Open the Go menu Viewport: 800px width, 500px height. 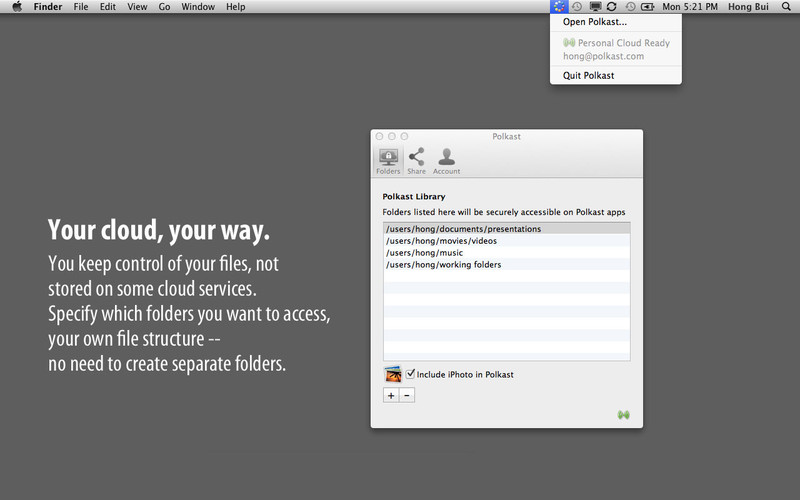coord(164,7)
